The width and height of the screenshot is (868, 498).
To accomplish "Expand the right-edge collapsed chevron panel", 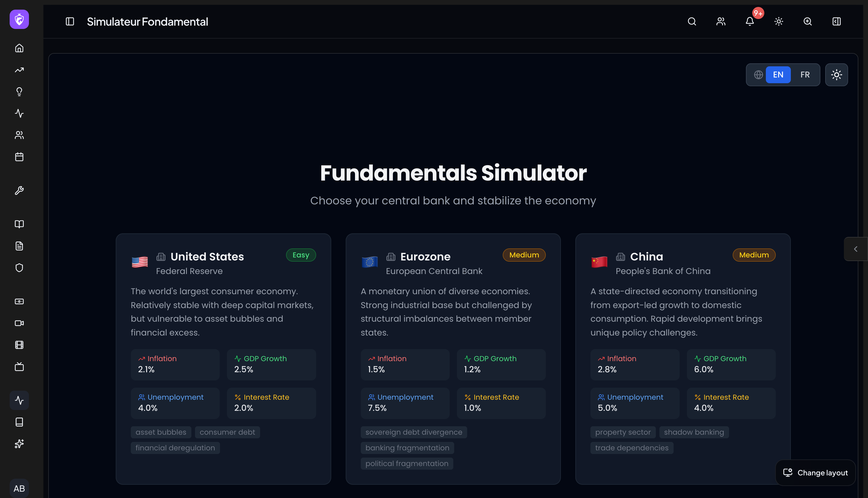I will pyautogui.click(x=855, y=249).
